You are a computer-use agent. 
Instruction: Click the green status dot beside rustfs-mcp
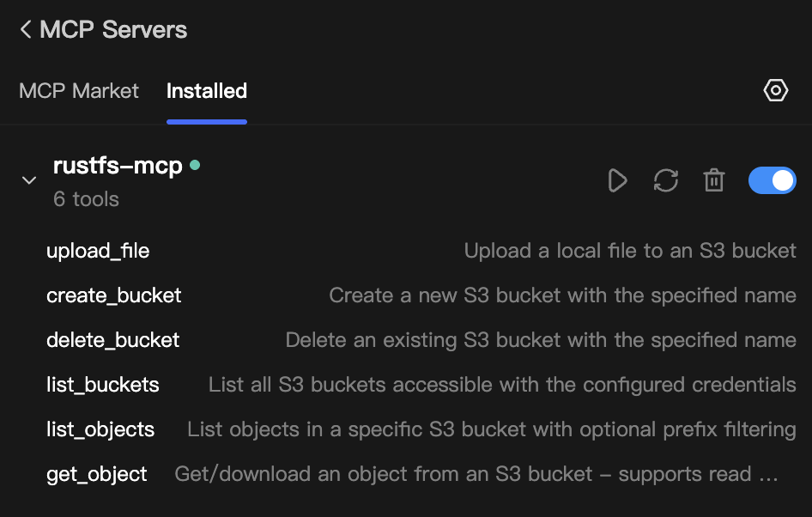(195, 166)
